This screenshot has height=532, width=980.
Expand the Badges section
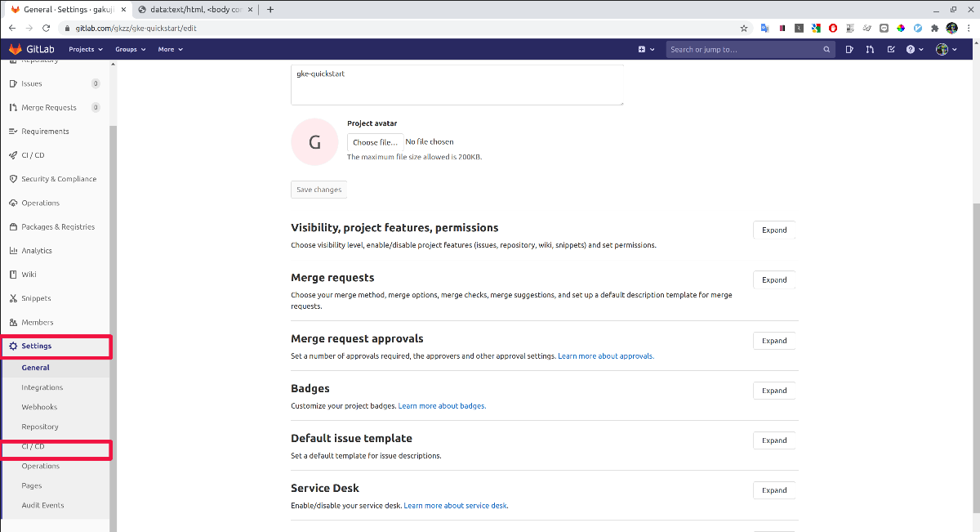[x=774, y=391]
